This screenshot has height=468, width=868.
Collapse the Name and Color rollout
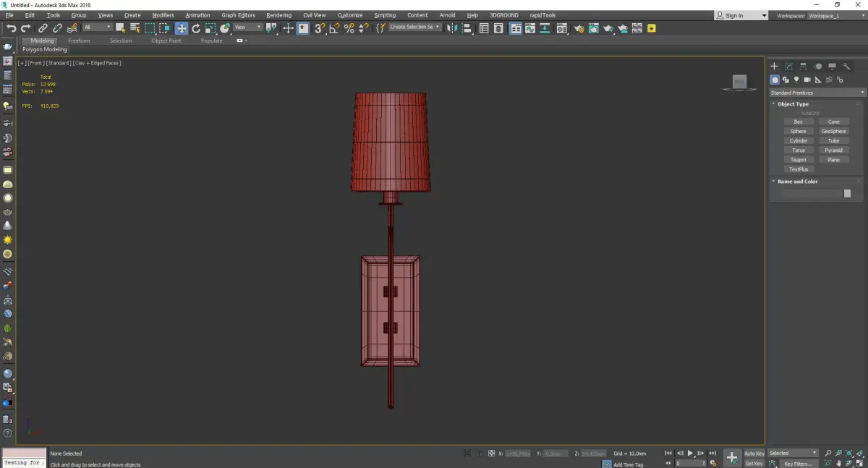(x=797, y=182)
